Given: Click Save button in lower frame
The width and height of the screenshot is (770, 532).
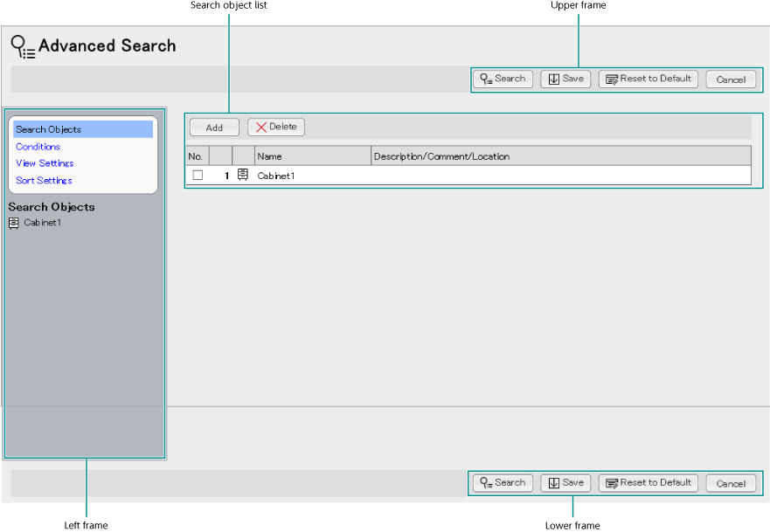Looking at the screenshot, I should (565, 483).
